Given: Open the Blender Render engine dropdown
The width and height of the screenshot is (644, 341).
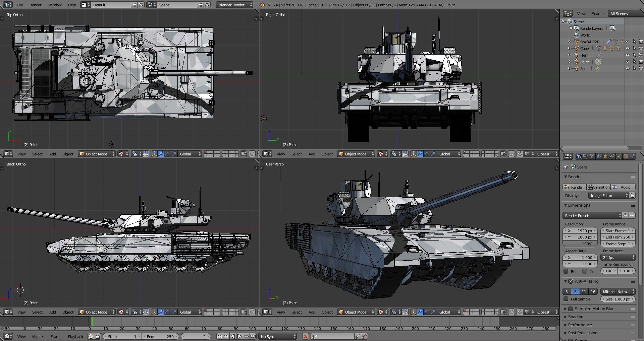Looking at the screenshot, I should pos(234,5).
